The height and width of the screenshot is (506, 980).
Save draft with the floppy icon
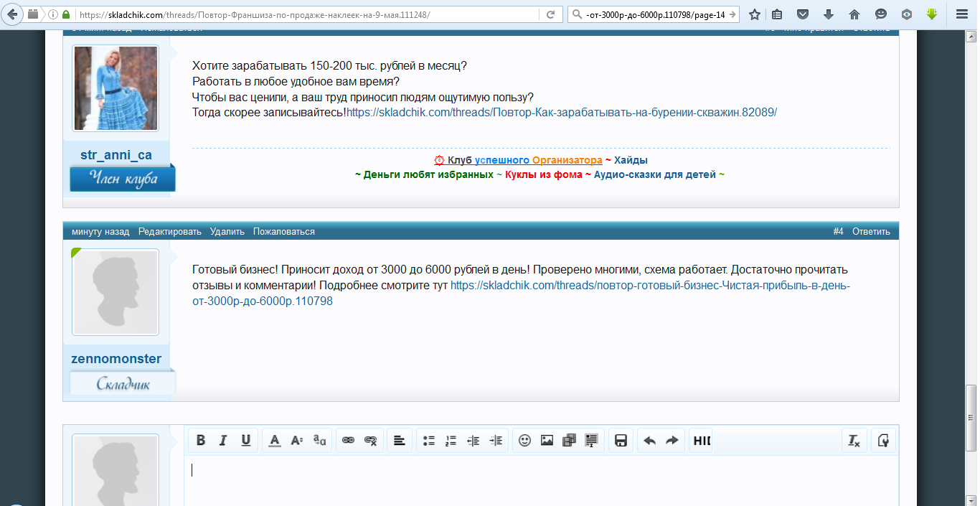621,441
